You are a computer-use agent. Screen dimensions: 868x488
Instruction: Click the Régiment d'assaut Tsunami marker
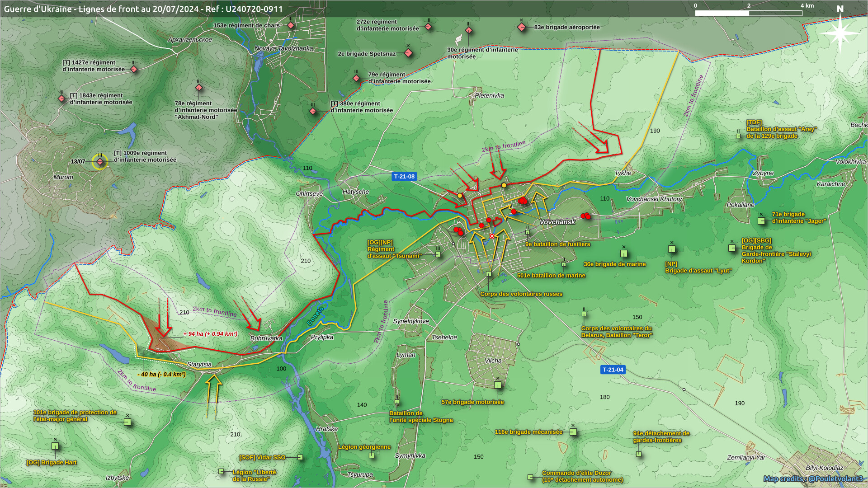(438, 254)
